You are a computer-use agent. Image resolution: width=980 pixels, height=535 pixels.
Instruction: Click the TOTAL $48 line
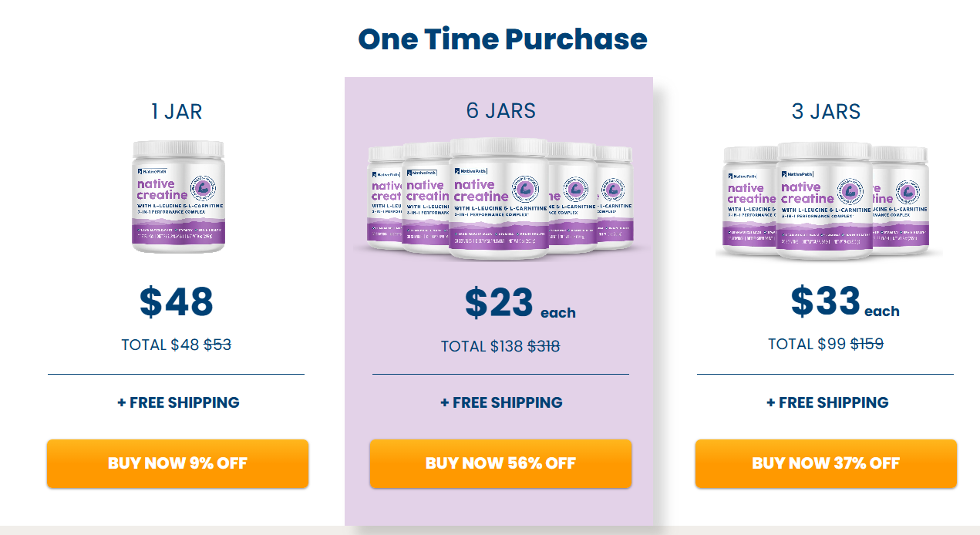(176, 345)
